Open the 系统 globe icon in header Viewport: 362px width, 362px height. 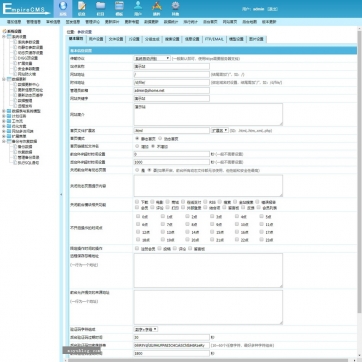[x=63, y=8]
